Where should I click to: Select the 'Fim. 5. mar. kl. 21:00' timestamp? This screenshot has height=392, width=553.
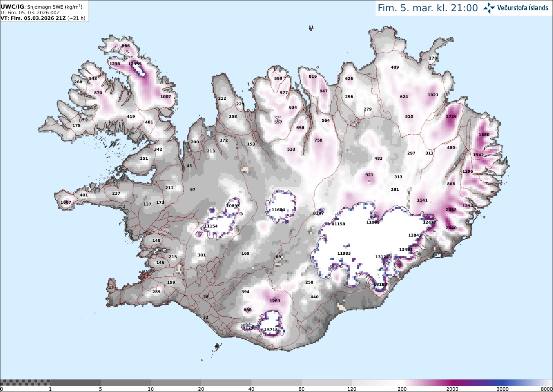[428, 8]
